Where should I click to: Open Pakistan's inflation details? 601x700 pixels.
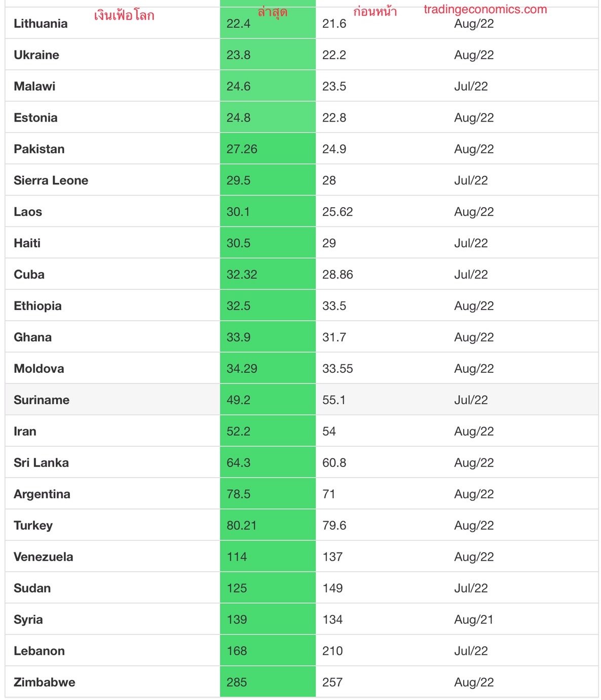click(x=39, y=149)
